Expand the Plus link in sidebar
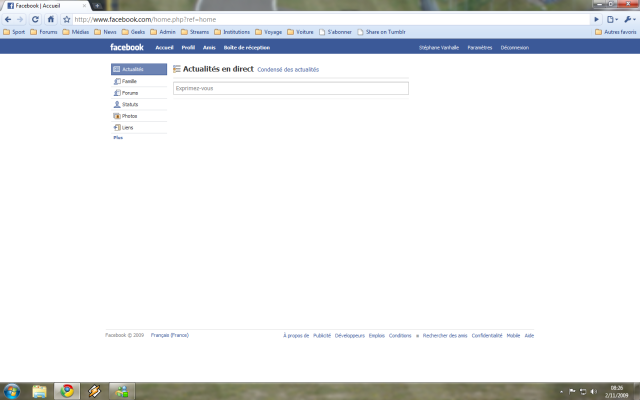Viewport: 640px width, 400px height. pyautogui.click(x=118, y=138)
